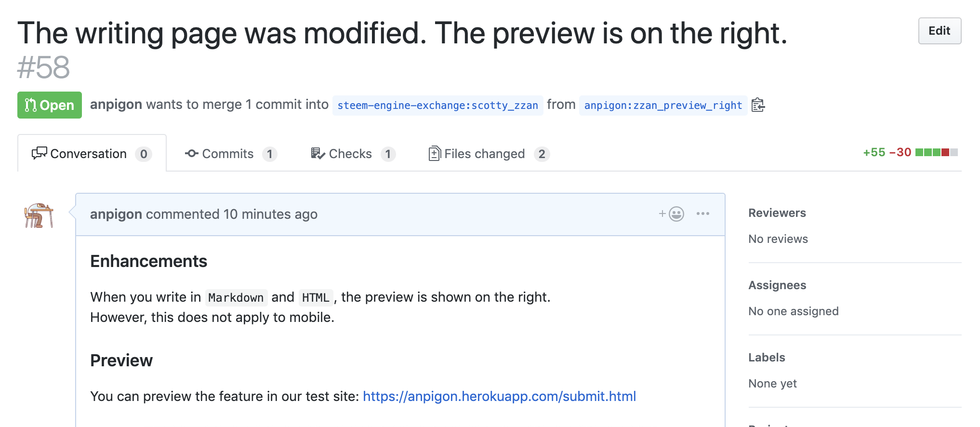Open the steem-engine-exchange:scotty_zzan base branch
This screenshot has width=980, height=427.
437,105
